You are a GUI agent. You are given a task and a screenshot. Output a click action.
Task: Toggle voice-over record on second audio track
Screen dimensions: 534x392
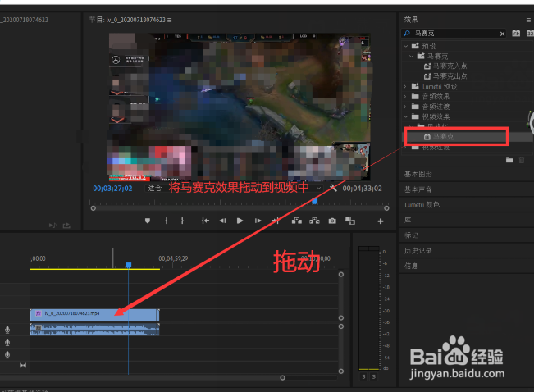[x=7, y=342]
